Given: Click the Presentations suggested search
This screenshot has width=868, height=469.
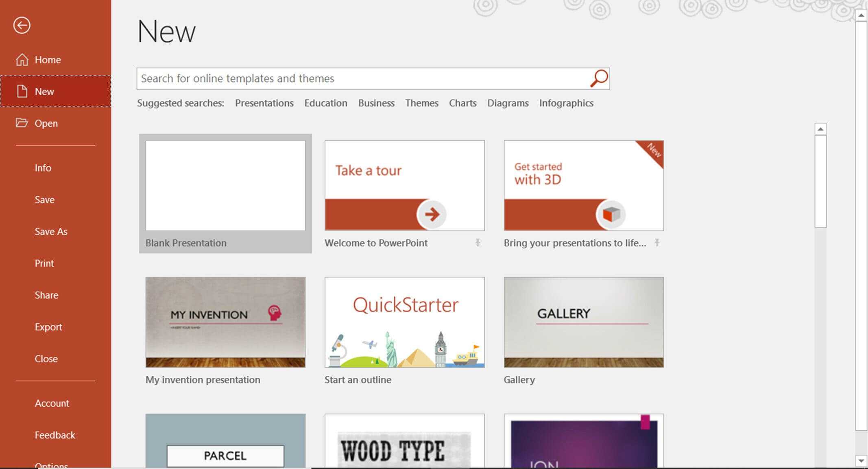Looking at the screenshot, I should [264, 103].
